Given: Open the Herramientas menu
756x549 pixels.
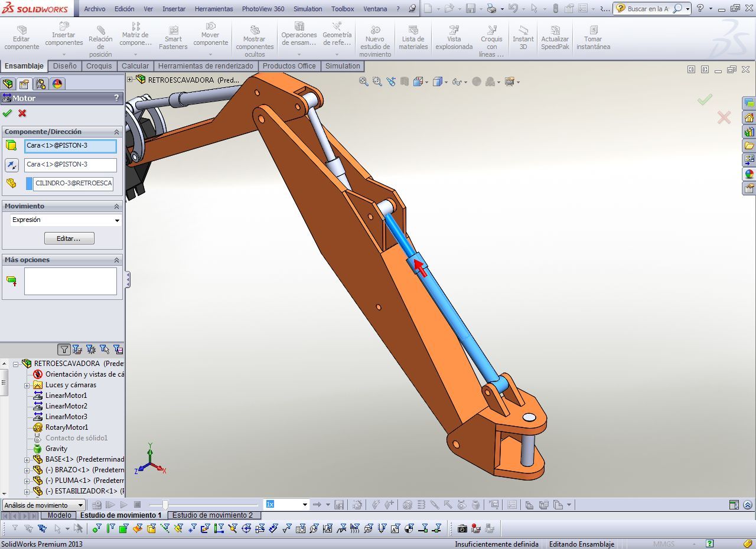Looking at the screenshot, I should tap(214, 9).
